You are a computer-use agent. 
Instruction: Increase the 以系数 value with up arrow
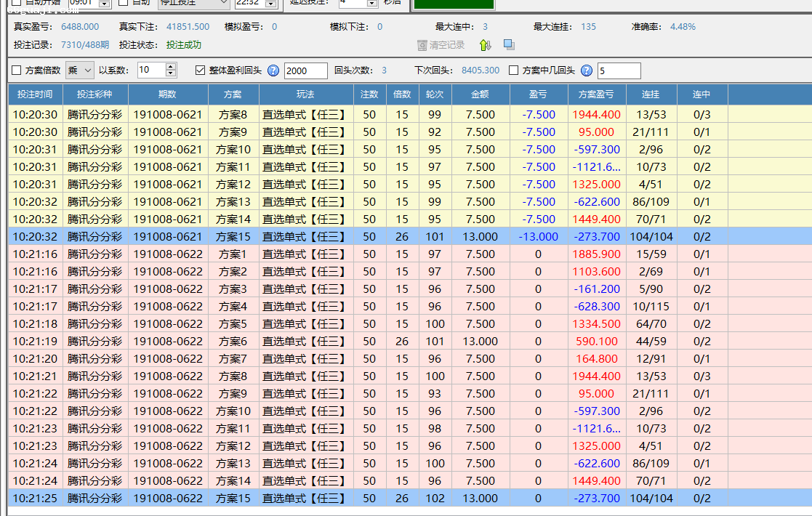[x=171, y=67]
